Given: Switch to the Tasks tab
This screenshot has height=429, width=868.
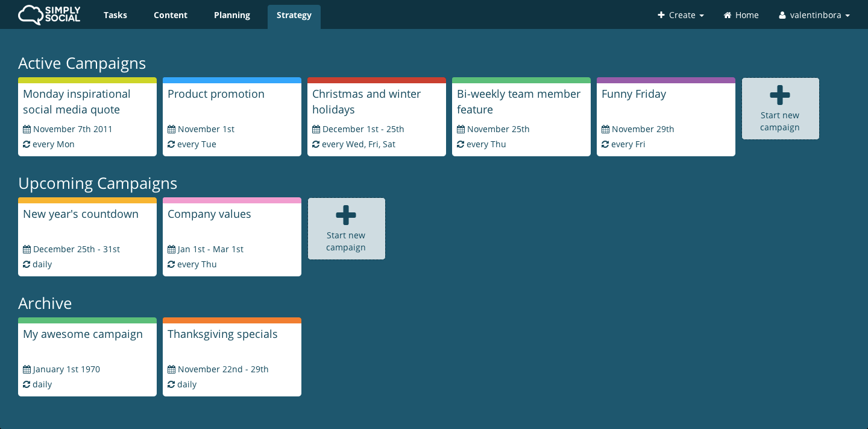Looking at the screenshot, I should [x=115, y=15].
